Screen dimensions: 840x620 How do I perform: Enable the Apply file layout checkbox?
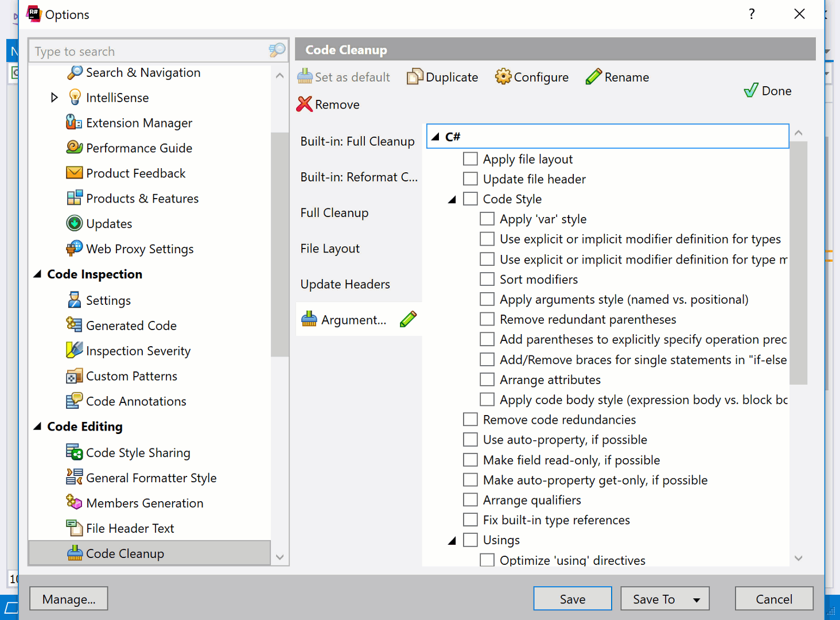[470, 159]
